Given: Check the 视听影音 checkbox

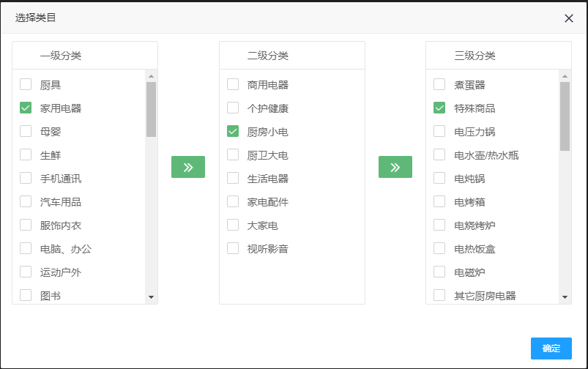Looking at the screenshot, I should 233,248.
